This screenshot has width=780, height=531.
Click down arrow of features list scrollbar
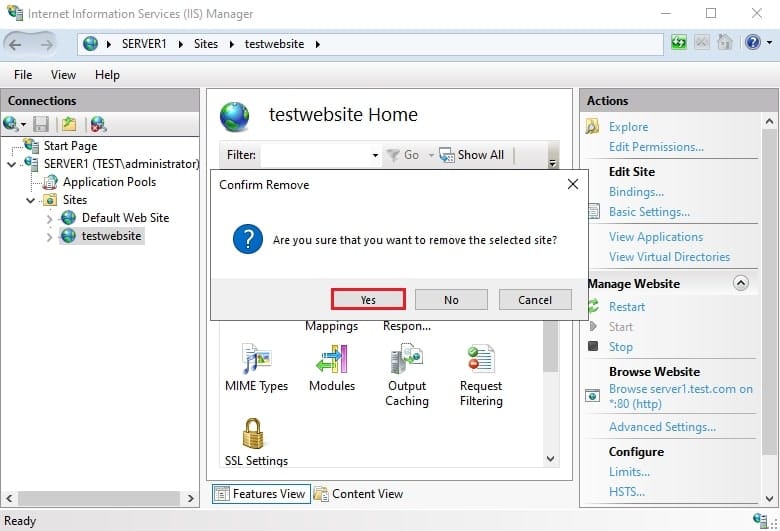click(550, 459)
